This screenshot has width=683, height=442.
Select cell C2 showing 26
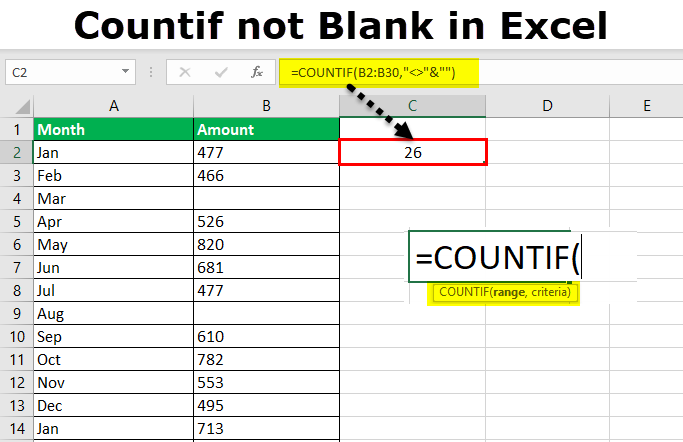tap(413, 152)
